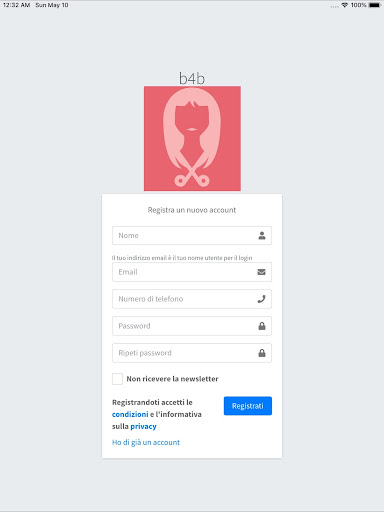Open the condizioni link
This screenshot has height=512, width=384.
click(130, 414)
